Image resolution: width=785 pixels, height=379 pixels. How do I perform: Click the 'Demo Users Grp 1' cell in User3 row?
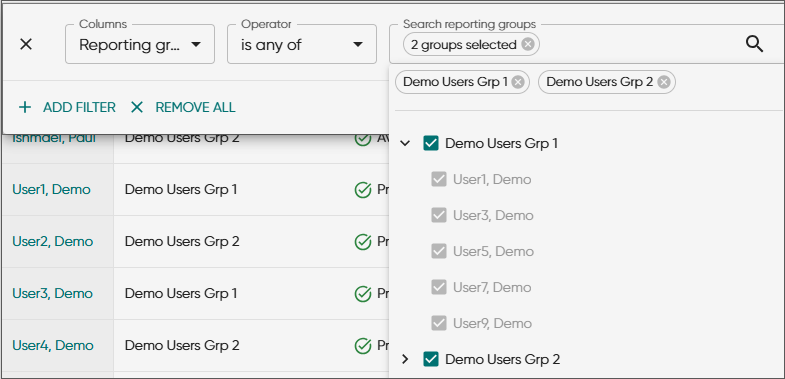pos(181,293)
